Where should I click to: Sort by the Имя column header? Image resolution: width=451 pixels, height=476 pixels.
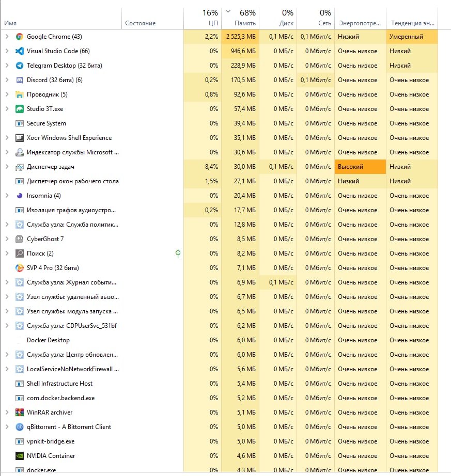pyautogui.click(x=61, y=19)
